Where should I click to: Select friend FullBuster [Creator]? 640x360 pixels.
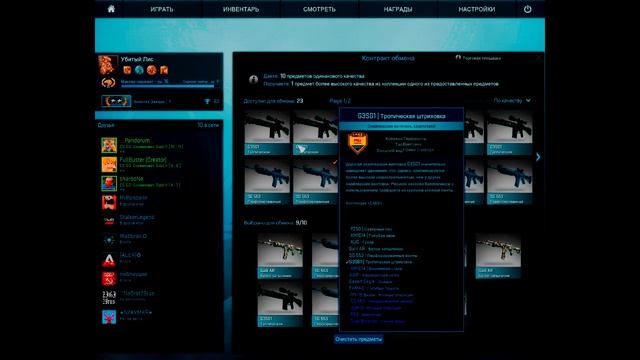143,160
